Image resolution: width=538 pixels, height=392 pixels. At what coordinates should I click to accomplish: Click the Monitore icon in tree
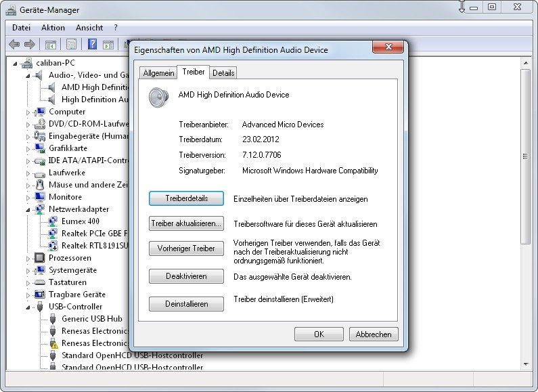point(40,197)
